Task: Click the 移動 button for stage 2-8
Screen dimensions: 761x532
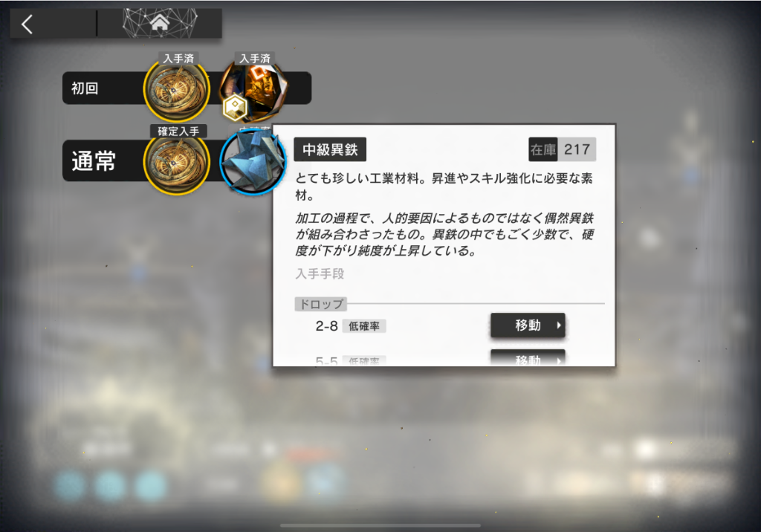Action: point(528,325)
